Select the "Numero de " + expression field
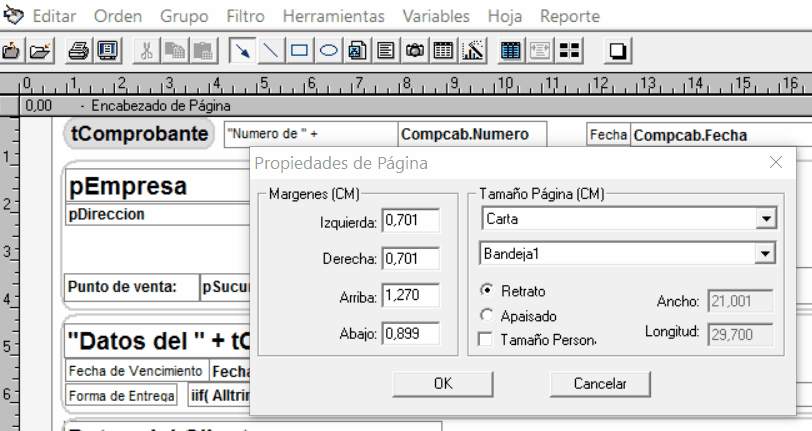This screenshot has height=431, width=812. 311,135
